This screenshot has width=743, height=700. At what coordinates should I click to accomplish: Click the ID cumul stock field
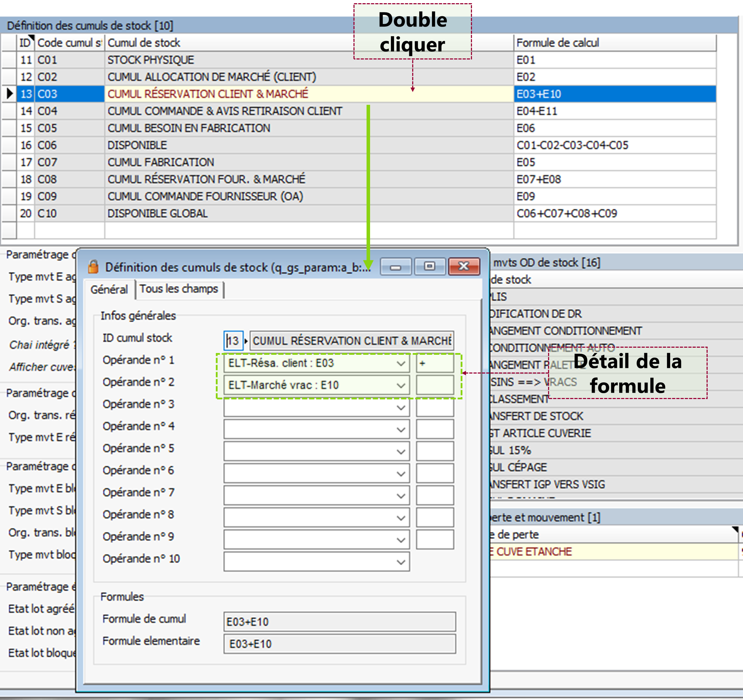tap(233, 341)
